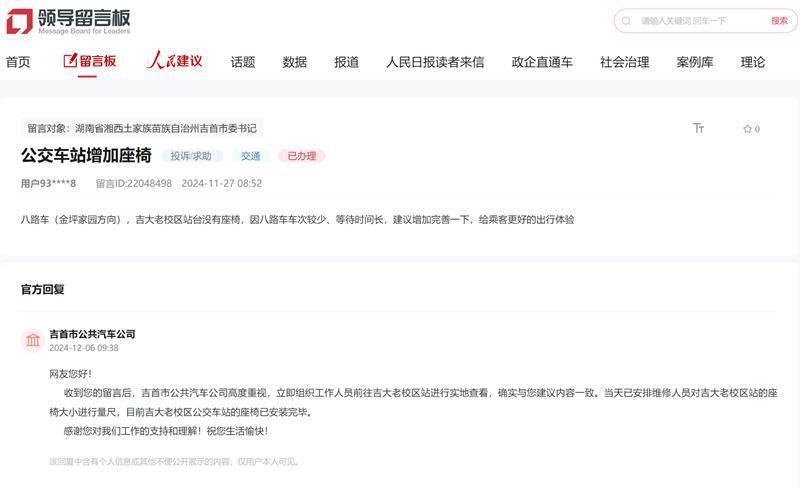
Task: Click the 网友您好！ greeting line
Action: click(x=71, y=374)
